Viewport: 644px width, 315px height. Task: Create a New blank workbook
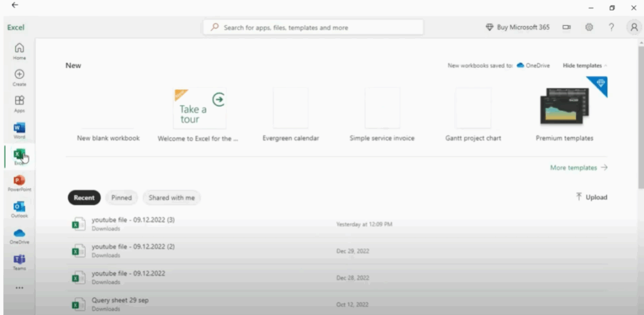pos(108,114)
